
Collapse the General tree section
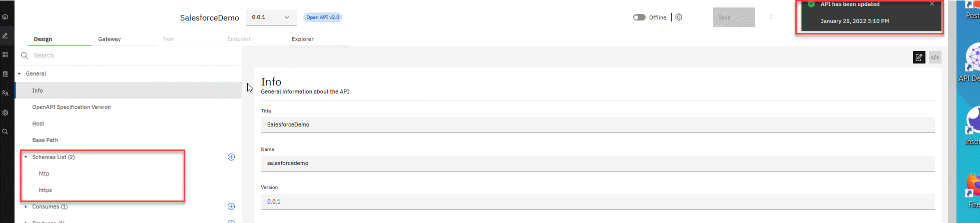[x=20, y=73]
